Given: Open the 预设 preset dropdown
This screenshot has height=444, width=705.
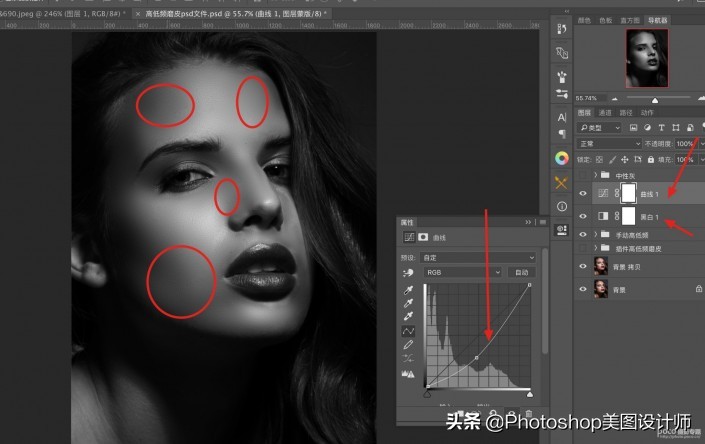Looking at the screenshot, I should pyautogui.click(x=481, y=257).
